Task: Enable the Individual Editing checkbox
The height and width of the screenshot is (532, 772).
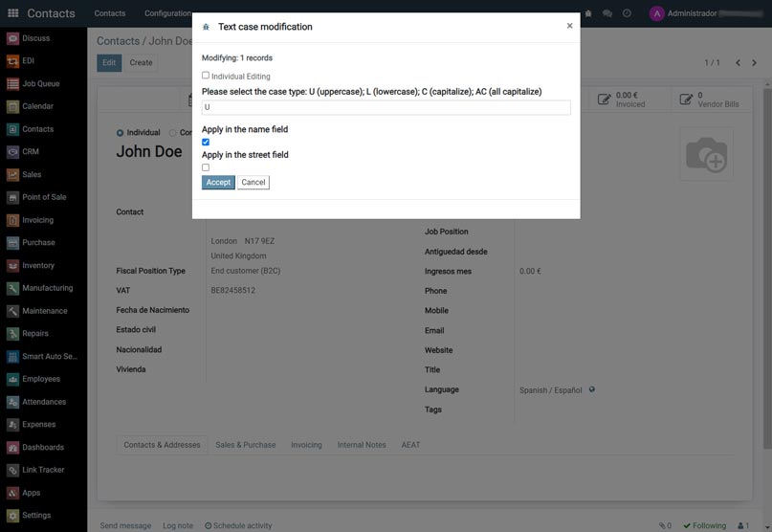Action: click(x=206, y=76)
